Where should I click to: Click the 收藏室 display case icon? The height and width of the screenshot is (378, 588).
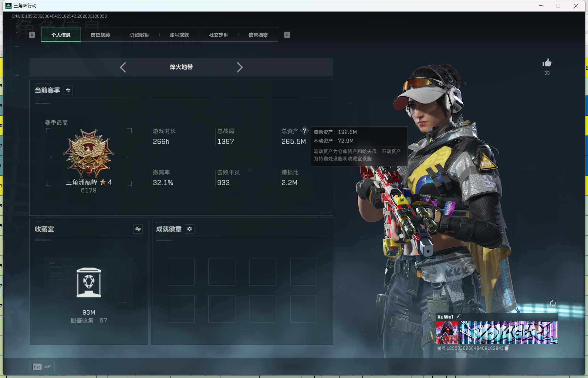[x=89, y=283]
